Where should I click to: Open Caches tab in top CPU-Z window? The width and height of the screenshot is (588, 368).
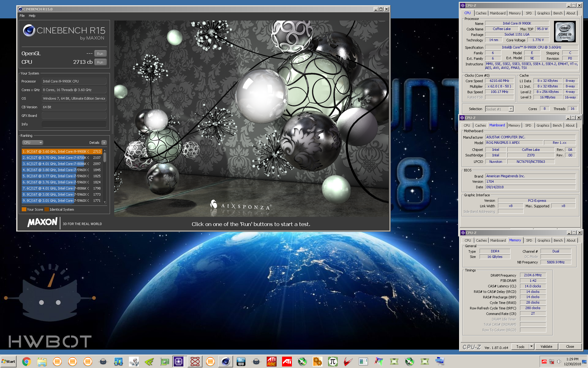point(481,13)
